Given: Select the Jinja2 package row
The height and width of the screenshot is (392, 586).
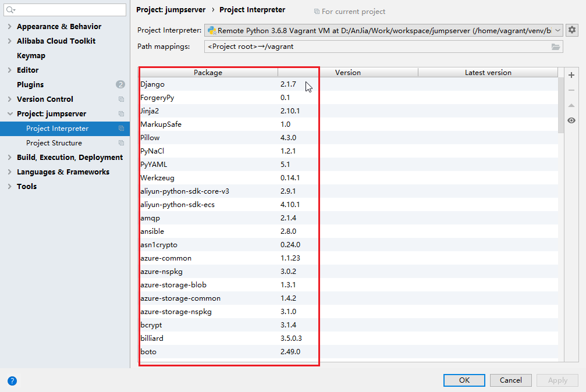Looking at the screenshot, I should [349, 111].
